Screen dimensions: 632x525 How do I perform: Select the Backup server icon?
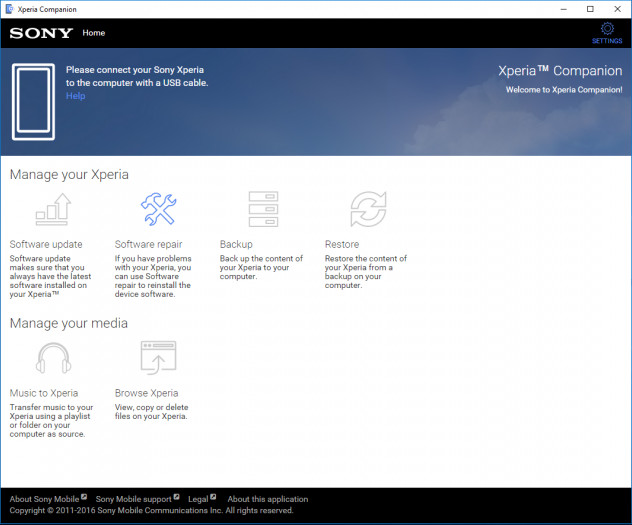pyautogui.click(x=263, y=209)
